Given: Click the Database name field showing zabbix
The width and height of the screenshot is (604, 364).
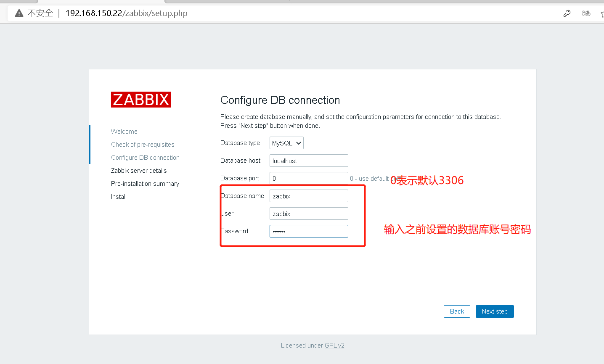Looking at the screenshot, I should click(x=308, y=195).
